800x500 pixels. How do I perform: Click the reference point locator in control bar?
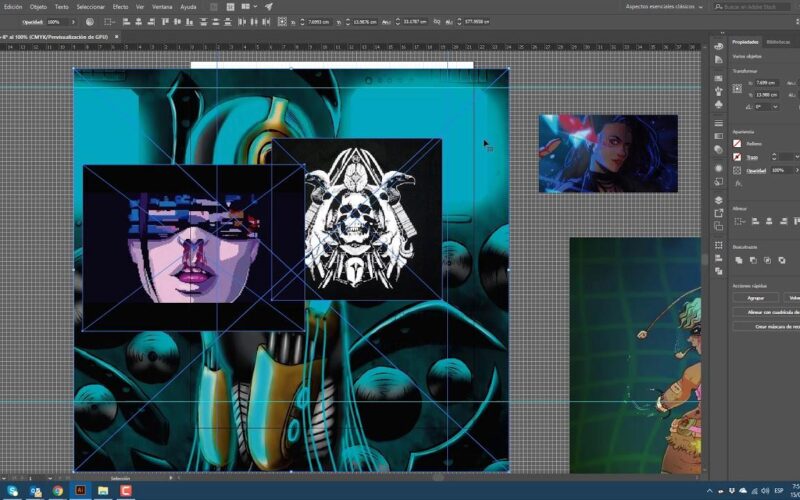pyautogui.click(x=282, y=22)
